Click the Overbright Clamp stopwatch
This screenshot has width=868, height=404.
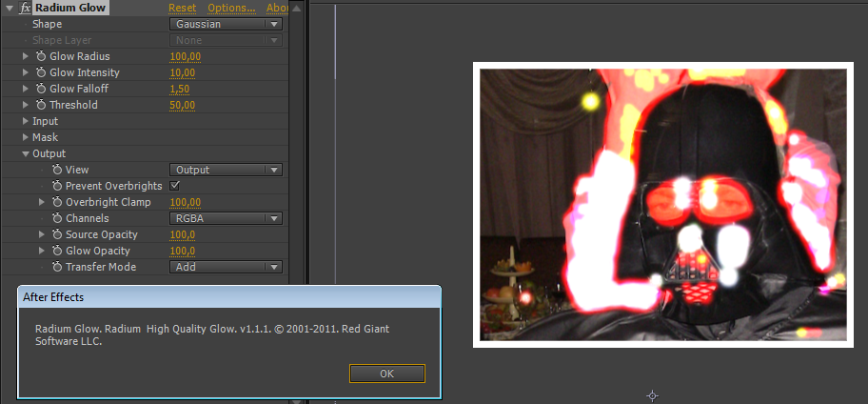tap(57, 202)
